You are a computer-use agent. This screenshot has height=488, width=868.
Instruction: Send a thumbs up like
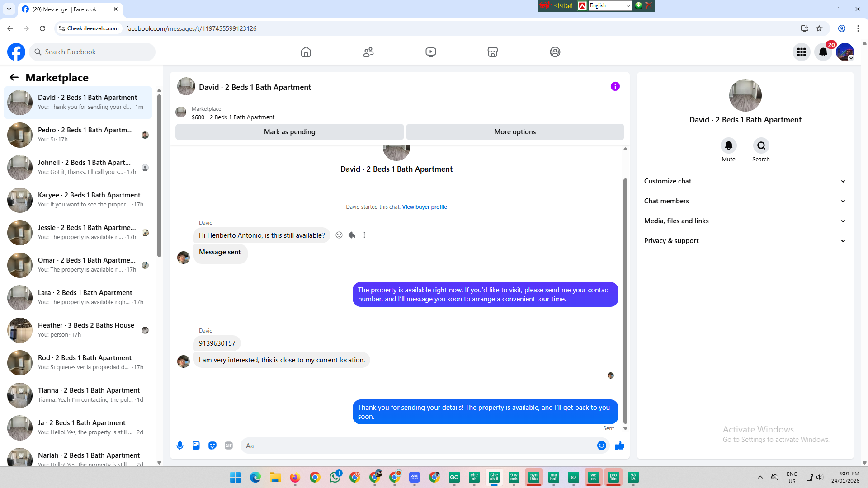(619, 446)
